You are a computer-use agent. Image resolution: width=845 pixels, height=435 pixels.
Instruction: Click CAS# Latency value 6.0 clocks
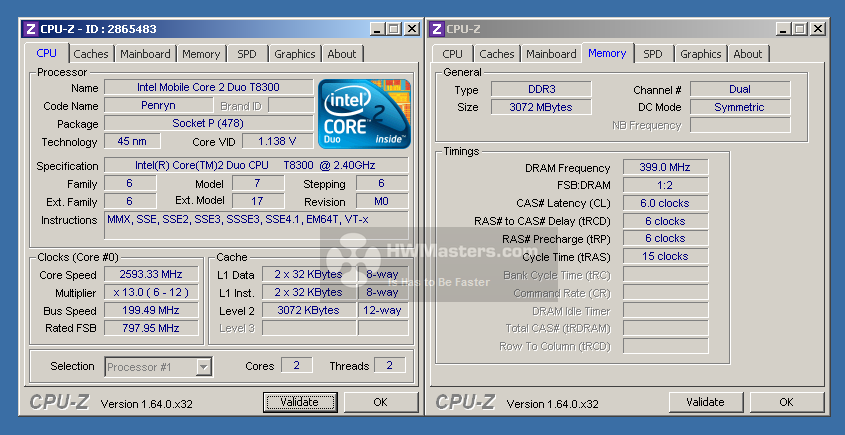[666, 203]
